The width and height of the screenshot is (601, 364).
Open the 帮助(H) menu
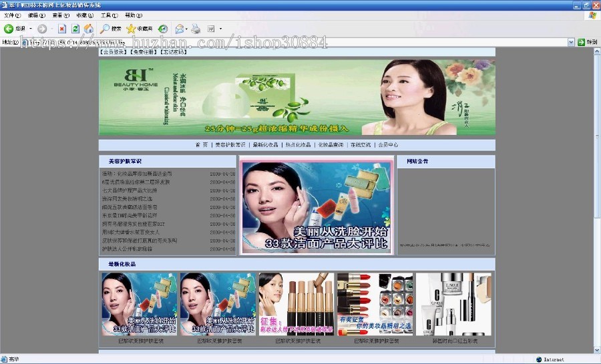(x=134, y=15)
